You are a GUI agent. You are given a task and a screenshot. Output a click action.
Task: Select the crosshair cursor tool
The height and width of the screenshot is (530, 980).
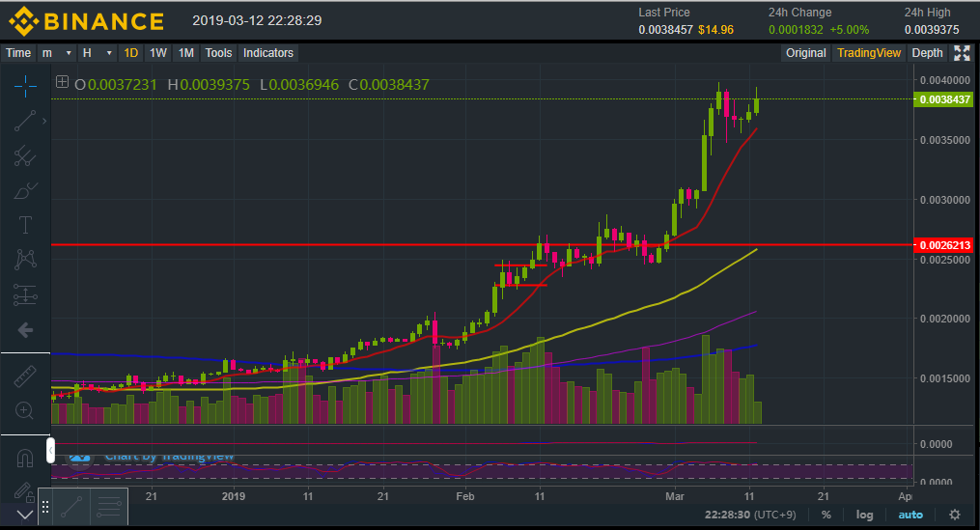click(25, 86)
